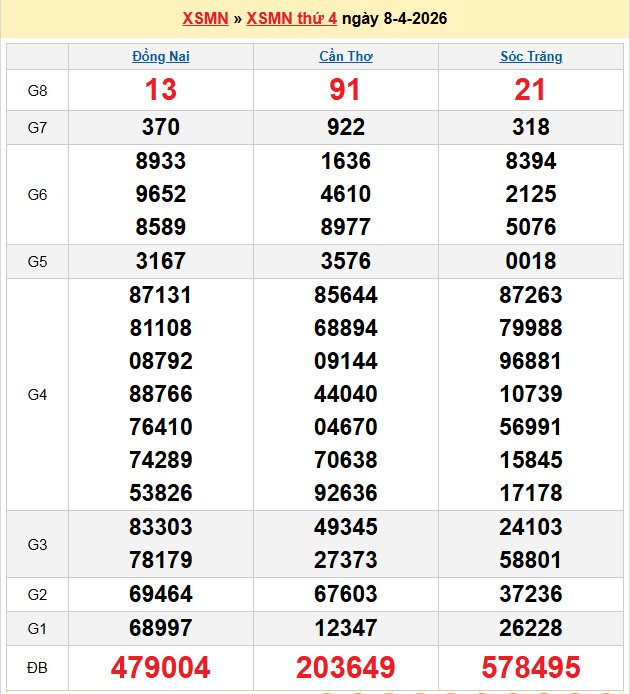This screenshot has height=694, width=630.
Task: Open the XSMN link in the header
Action: tap(205, 19)
